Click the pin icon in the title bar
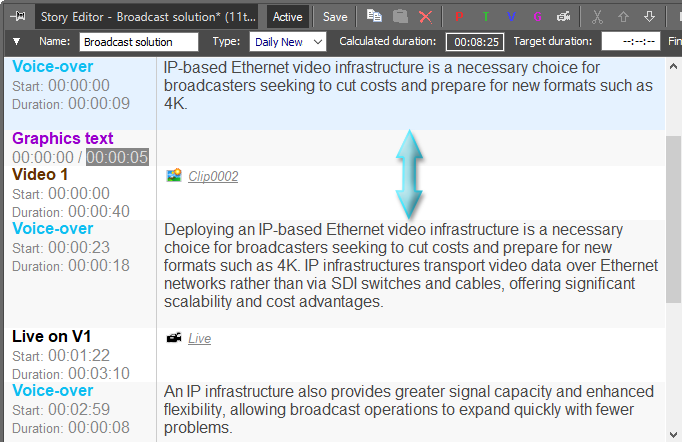The width and height of the screenshot is (682, 442). [18, 16]
